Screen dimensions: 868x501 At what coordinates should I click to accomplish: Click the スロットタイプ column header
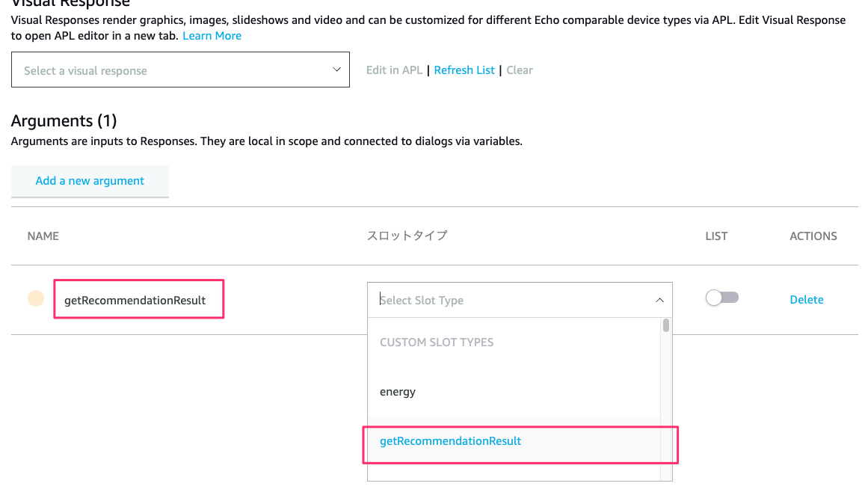click(x=407, y=236)
